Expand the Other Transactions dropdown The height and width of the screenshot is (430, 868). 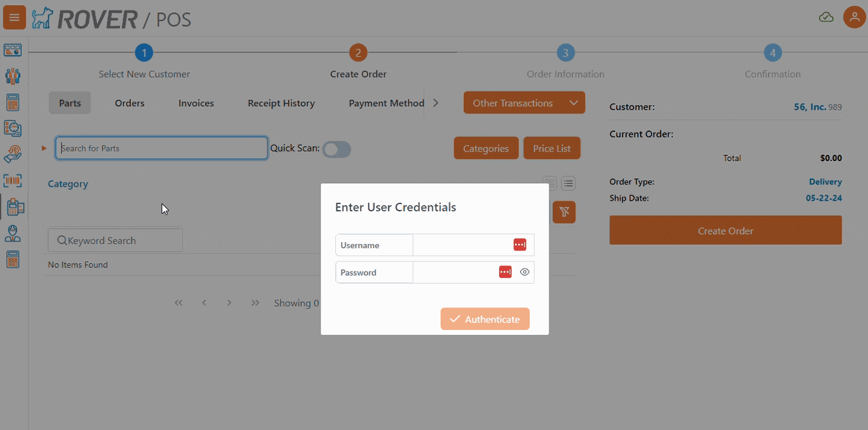pos(524,102)
